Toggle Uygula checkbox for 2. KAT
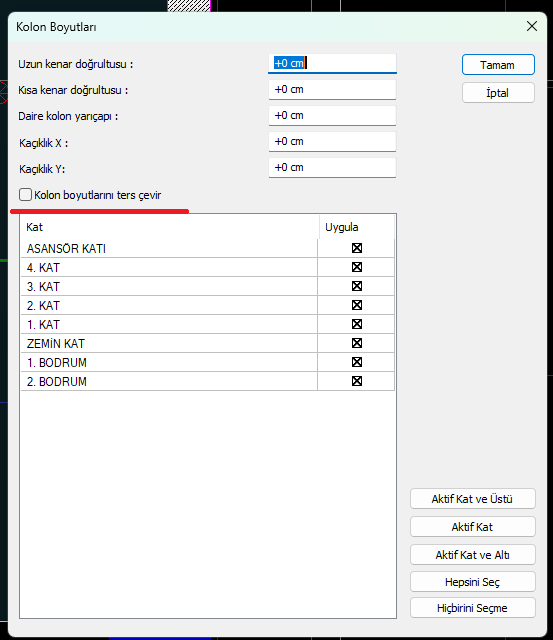 357,305
